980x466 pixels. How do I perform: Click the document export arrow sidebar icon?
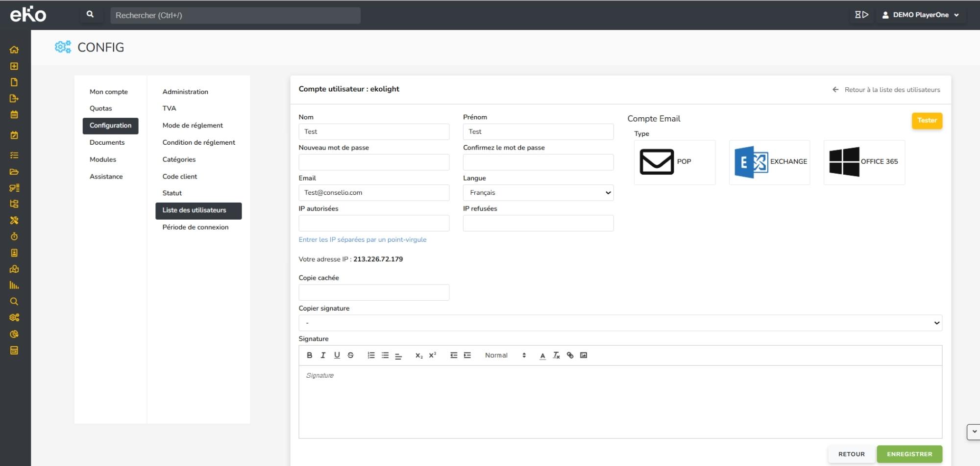(14, 98)
